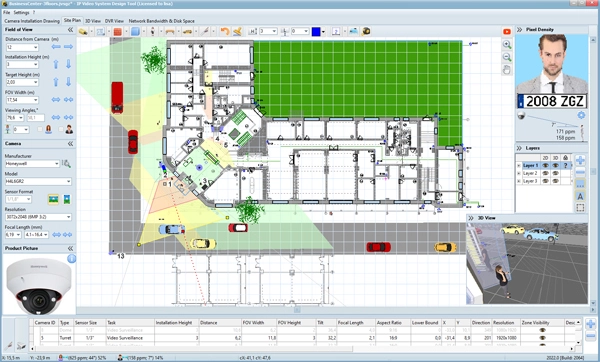600x362 pixels.
Task: Switch to the 3D View tab
Action: click(93, 21)
